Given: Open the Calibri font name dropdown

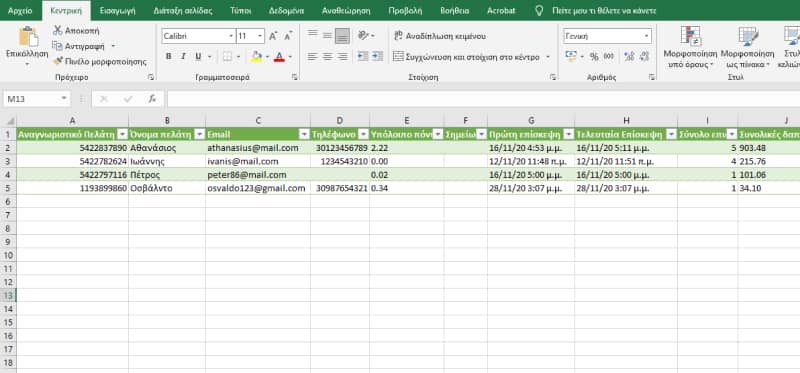Looking at the screenshot, I should 231,36.
